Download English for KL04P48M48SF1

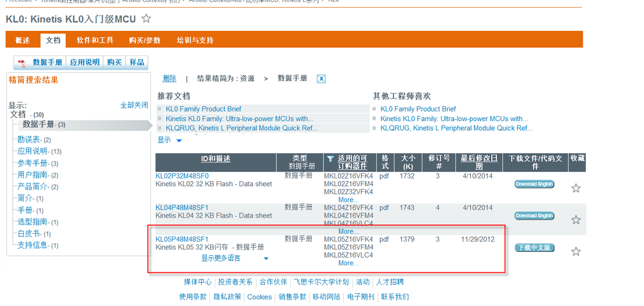pyautogui.click(x=534, y=216)
